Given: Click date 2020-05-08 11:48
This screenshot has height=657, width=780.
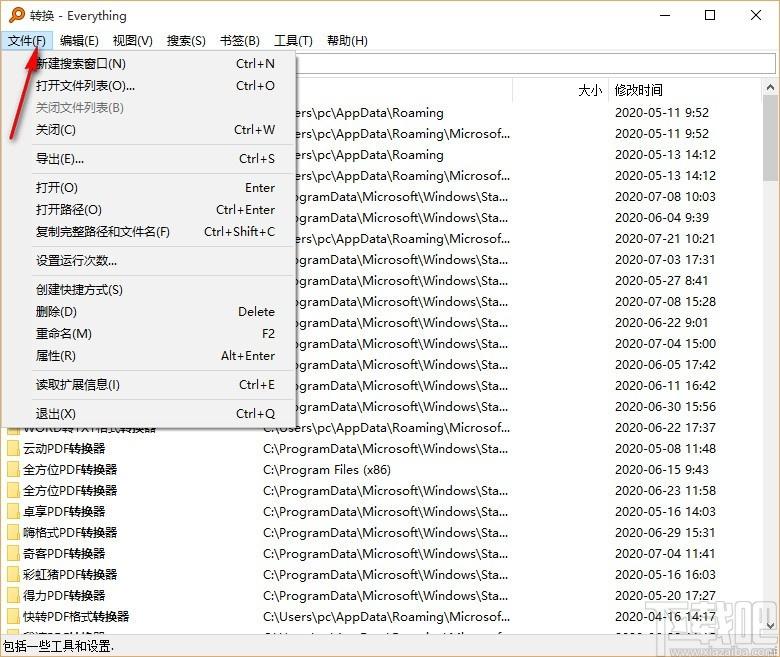Looking at the screenshot, I should (665, 449).
